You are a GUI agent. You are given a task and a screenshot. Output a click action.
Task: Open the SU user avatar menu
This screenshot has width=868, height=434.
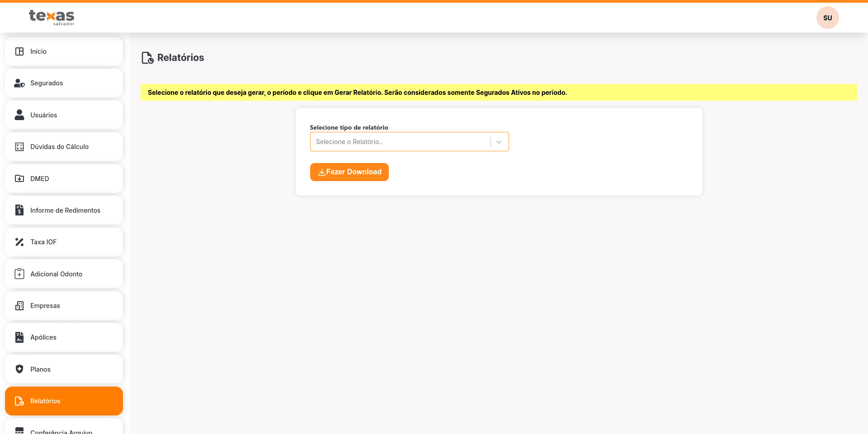pyautogui.click(x=827, y=18)
